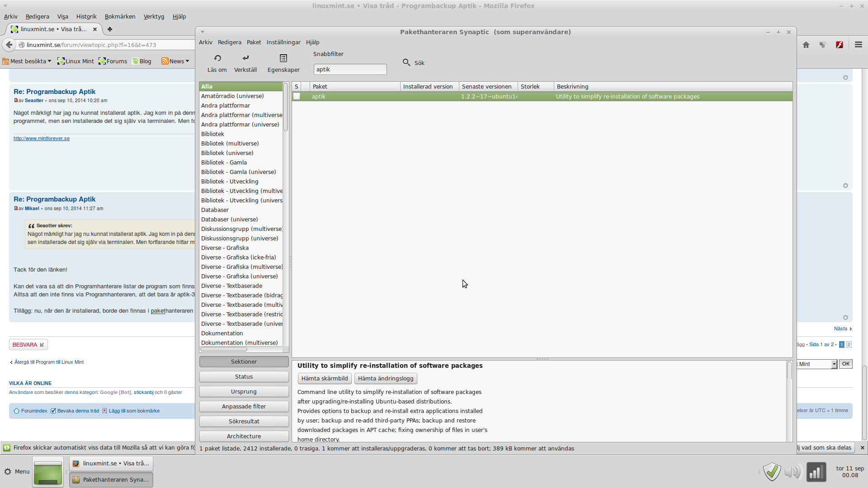
Task: Open the Firefox hamburger menu
Action: [x=859, y=45]
